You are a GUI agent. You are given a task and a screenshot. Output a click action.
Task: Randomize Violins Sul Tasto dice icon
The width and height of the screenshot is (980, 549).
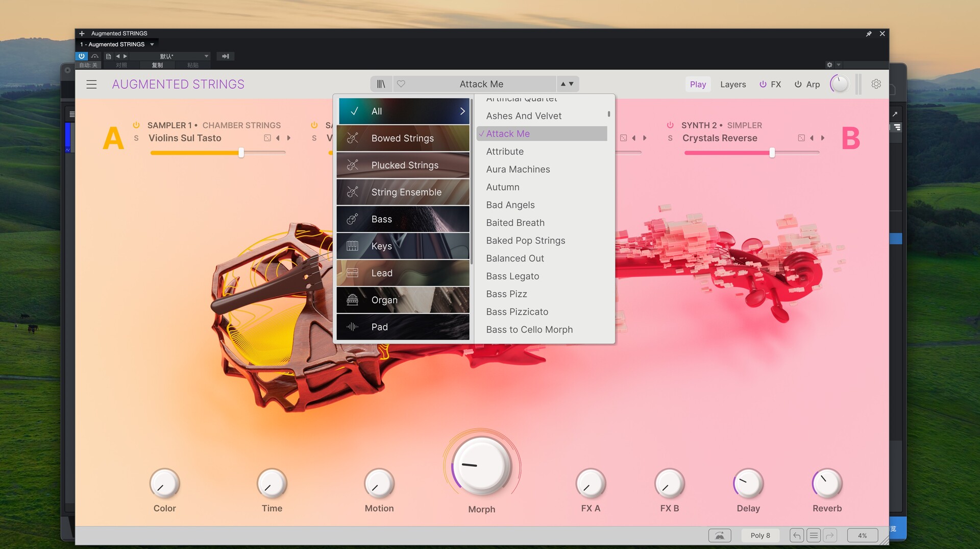(267, 138)
